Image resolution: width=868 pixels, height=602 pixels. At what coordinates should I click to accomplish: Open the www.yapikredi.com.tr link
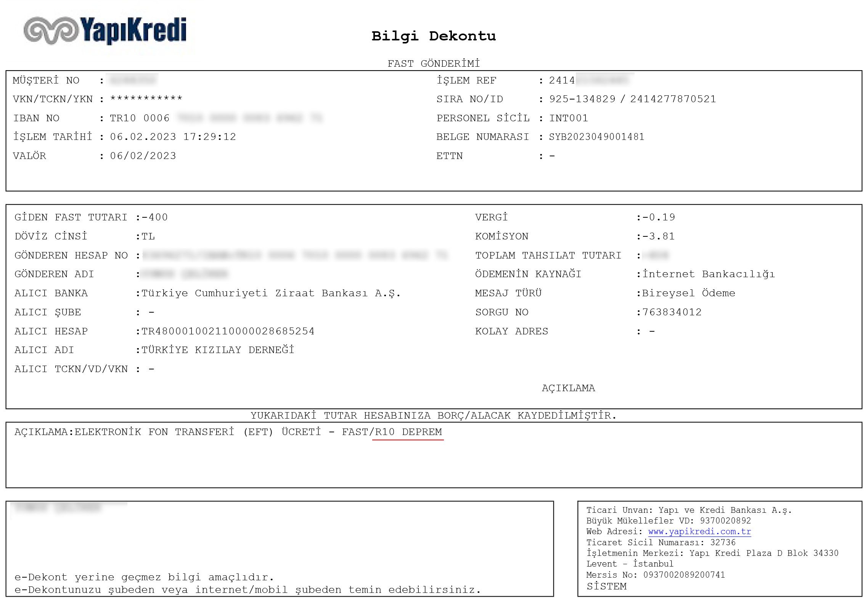point(699,531)
